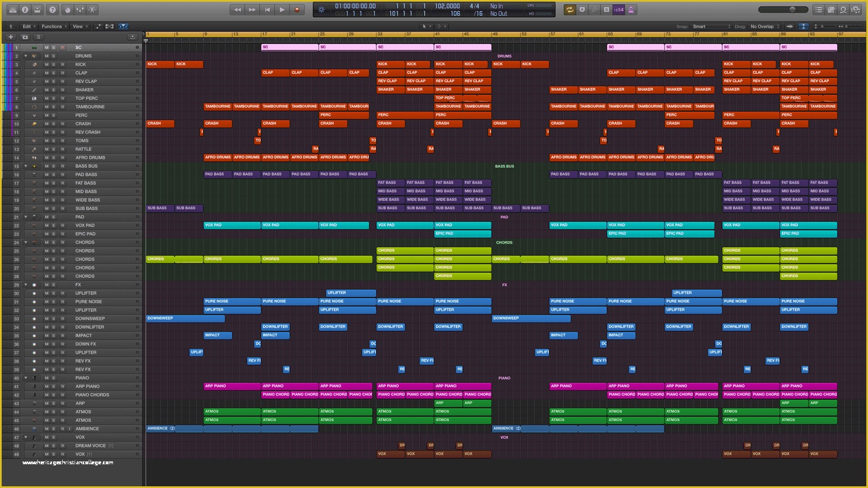Open the Note Pads panel

coord(831,10)
